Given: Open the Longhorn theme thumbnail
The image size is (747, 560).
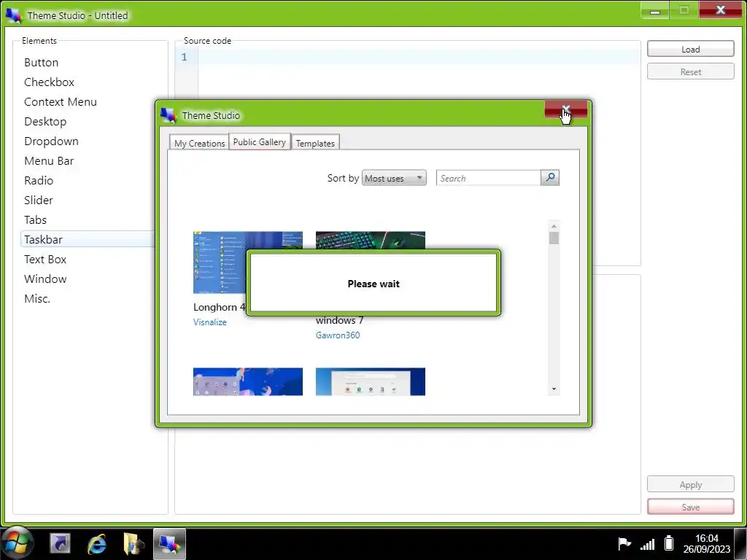Looking at the screenshot, I should click(219, 262).
